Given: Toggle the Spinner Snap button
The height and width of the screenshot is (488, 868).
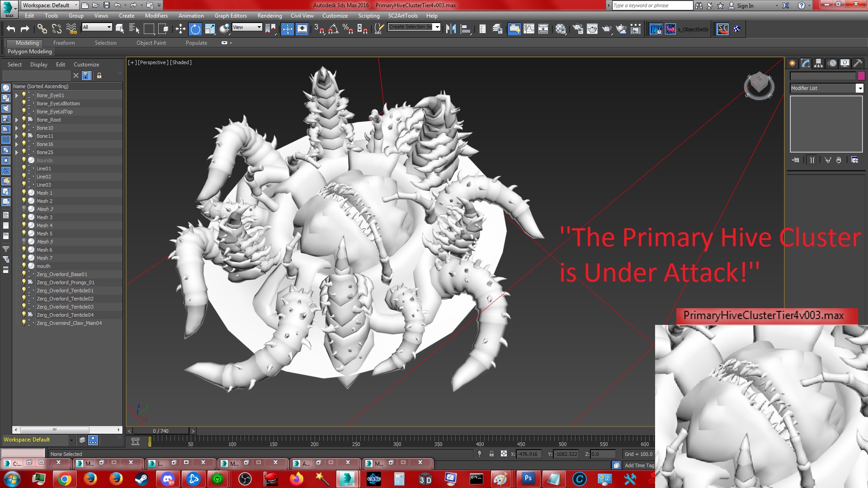Looking at the screenshot, I should pyautogui.click(x=362, y=29).
